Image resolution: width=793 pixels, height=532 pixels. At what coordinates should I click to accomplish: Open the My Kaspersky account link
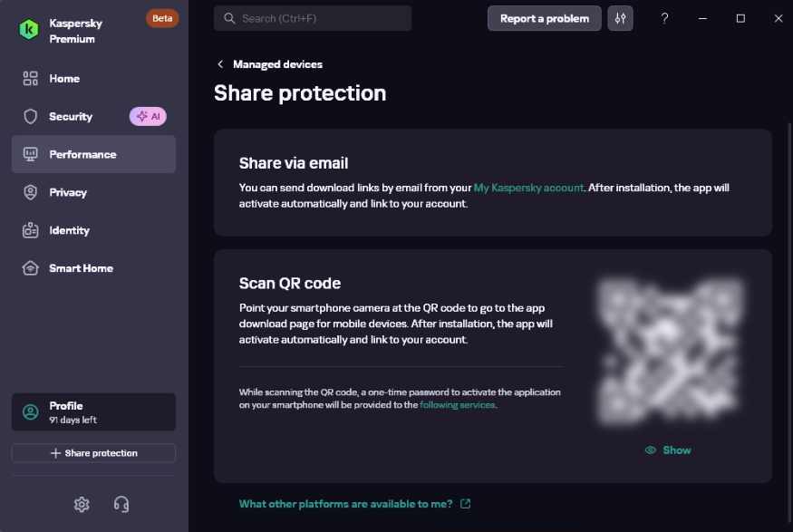pyautogui.click(x=528, y=188)
